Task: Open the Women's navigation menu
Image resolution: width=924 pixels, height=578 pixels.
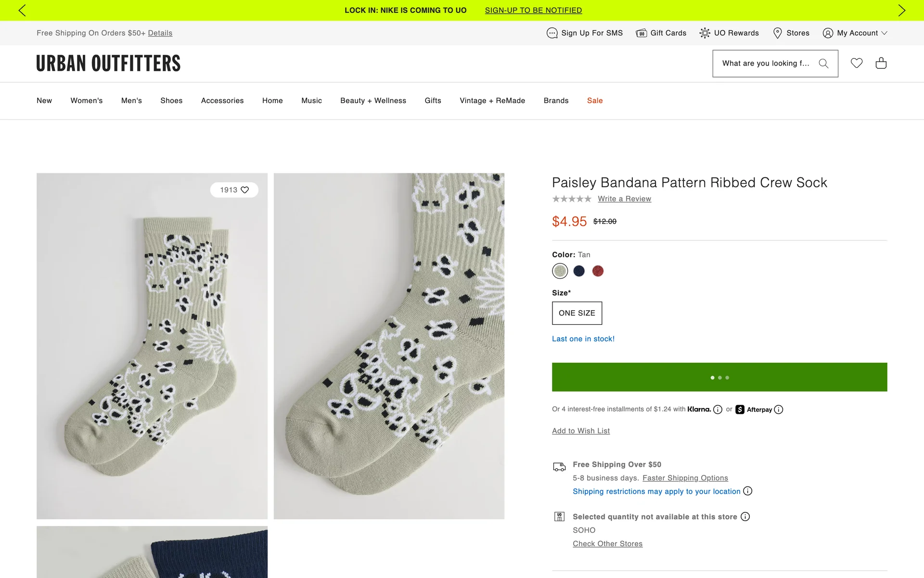Action: click(x=87, y=101)
